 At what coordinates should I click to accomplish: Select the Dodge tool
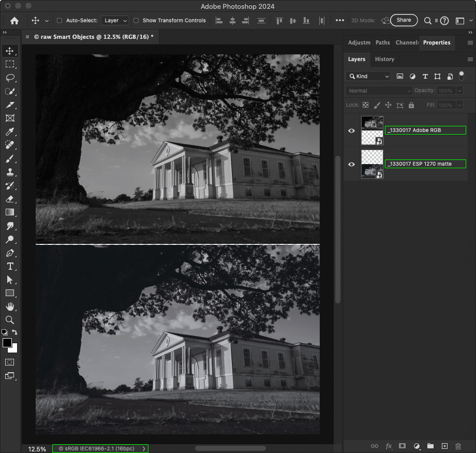pos(10,239)
